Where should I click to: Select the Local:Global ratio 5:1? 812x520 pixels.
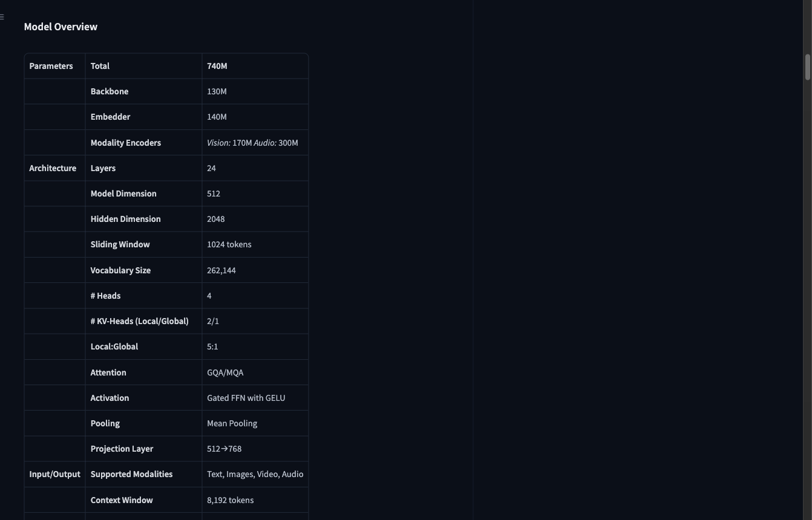(212, 346)
